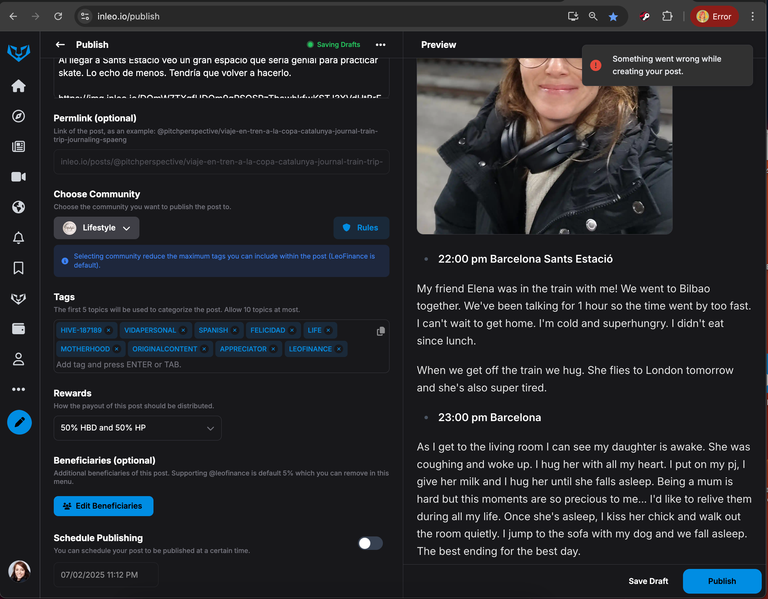The height and width of the screenshot is (599, 768).
Task: Open the premium lion-head sidebar icon
Action: [x=19, y=298]
